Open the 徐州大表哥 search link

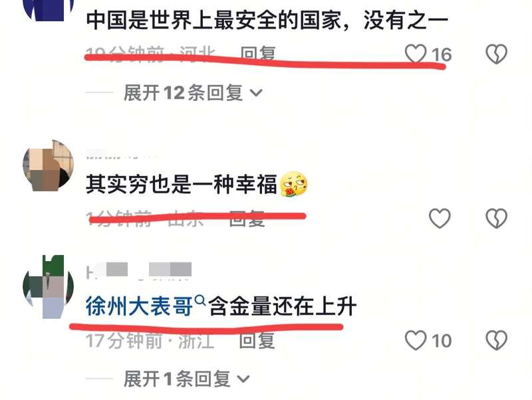pyautogui.click(x=140, y=306)
